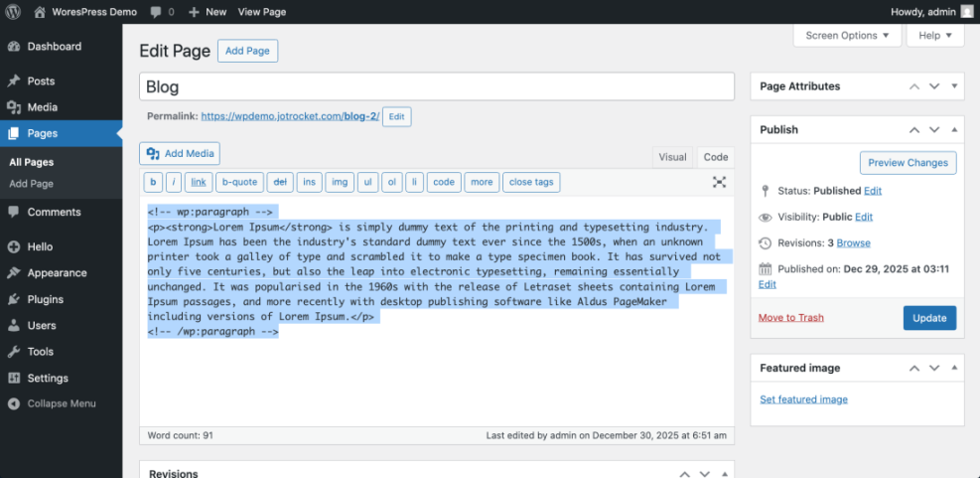This screenshot has width=980, height=478.
Task: Move Page Attributes panel down
Action: 934,86
